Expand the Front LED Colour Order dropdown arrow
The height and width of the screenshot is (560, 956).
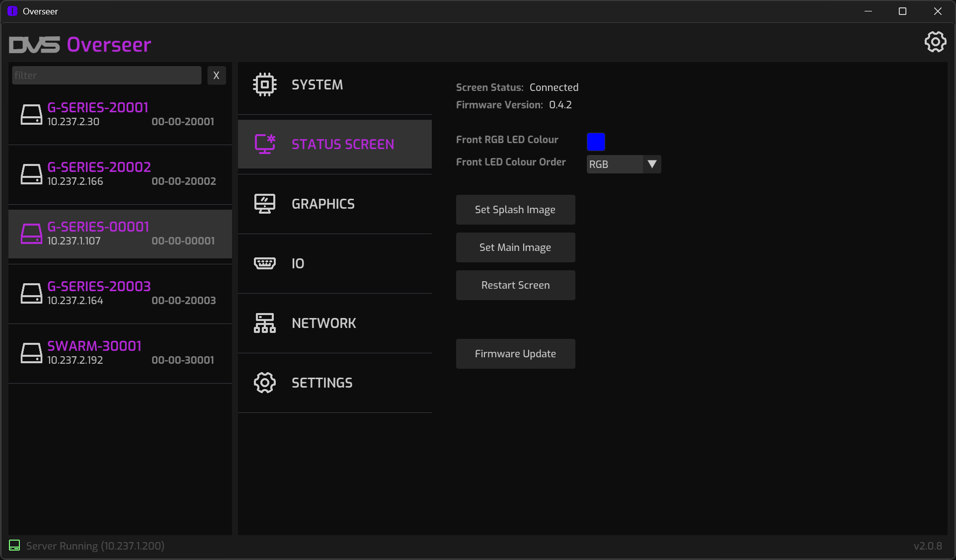click(x=652, y=164)
